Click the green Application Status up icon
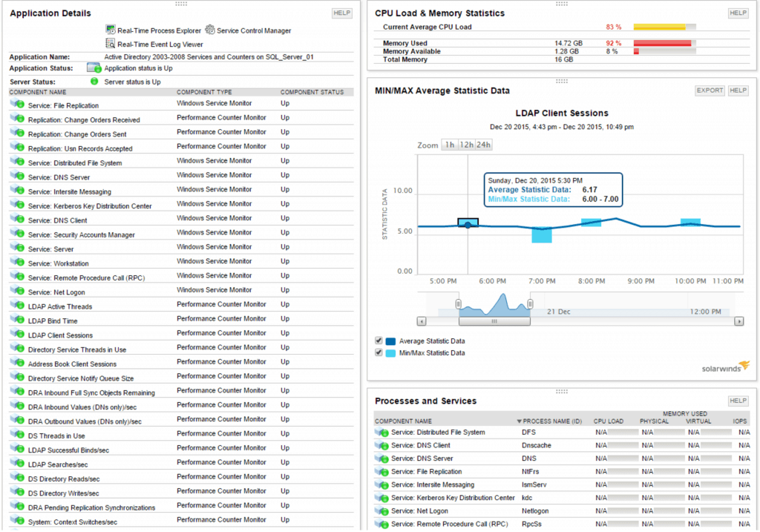Screen dimensions: 760x532 coord(94,68)
